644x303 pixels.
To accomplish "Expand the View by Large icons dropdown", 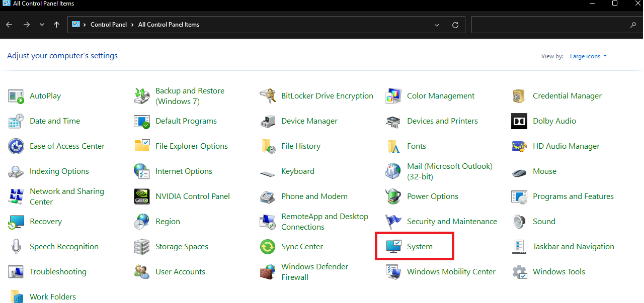I will click(588, 56).
